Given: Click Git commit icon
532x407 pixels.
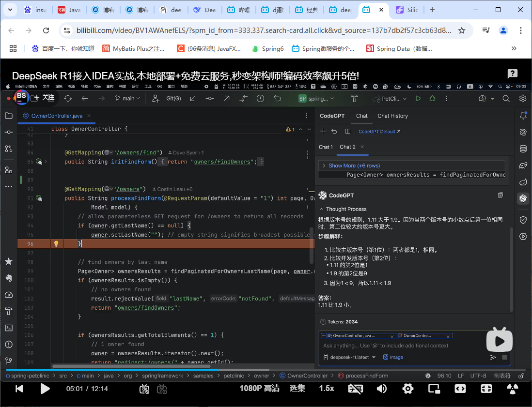Looking at the screenshot, I should coord(210,99).
